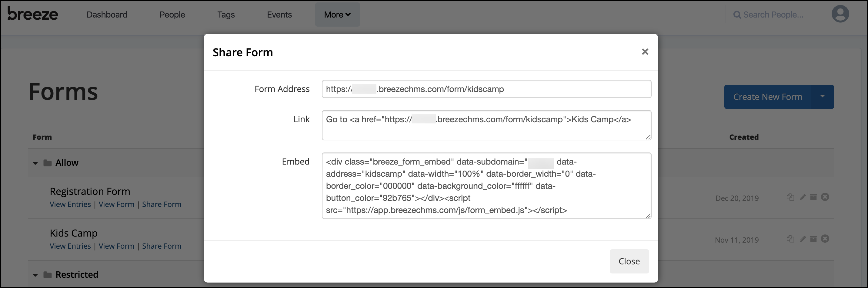The width and height of the screenshot is (868, 288).
Task: Expand the Create New Form dropdown arrow
Action: (x=822, y=97)
